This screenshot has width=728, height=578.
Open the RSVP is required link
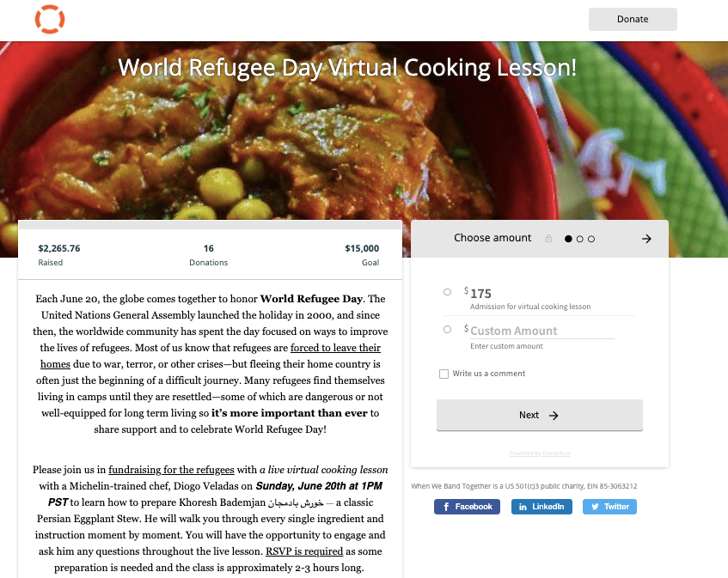coord(304,551)
